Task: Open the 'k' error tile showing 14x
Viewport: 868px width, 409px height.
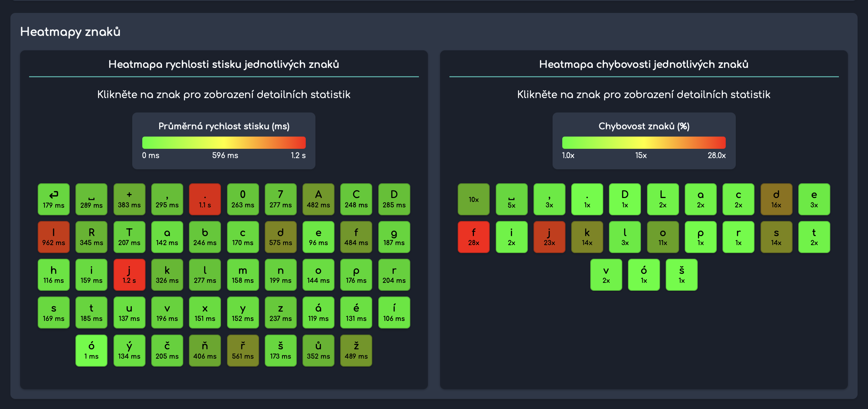Action: [587, 237]
